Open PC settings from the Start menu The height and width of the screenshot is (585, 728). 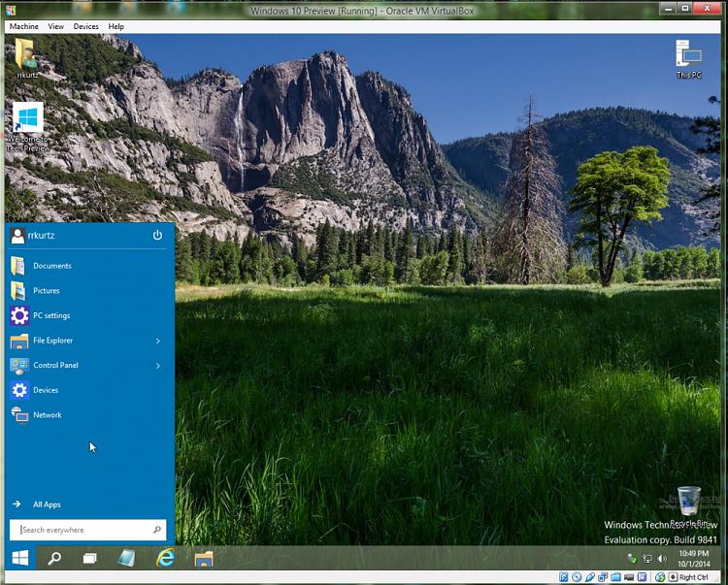(87, 315)
